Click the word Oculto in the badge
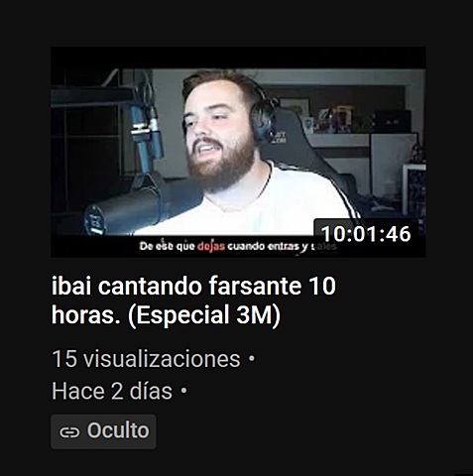Screen dimensions: 473x476 118,430
